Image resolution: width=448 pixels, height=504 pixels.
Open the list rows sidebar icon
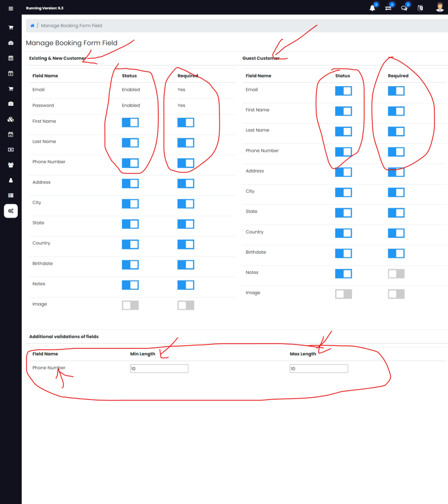point(11,195)
